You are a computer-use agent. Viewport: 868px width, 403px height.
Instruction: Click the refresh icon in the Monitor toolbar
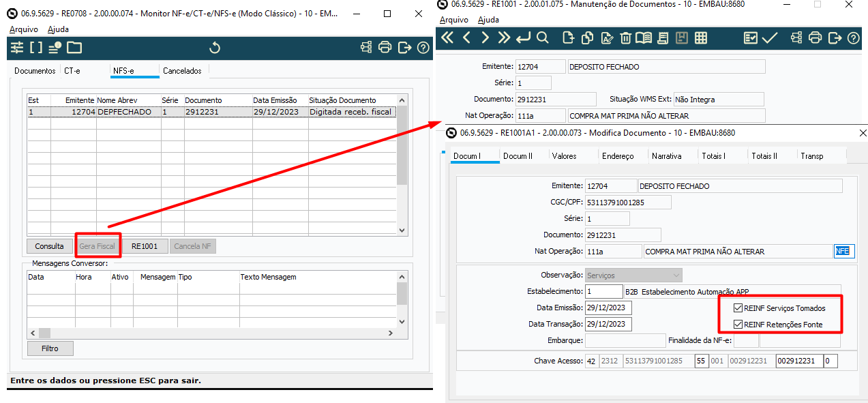coord(214,47)
